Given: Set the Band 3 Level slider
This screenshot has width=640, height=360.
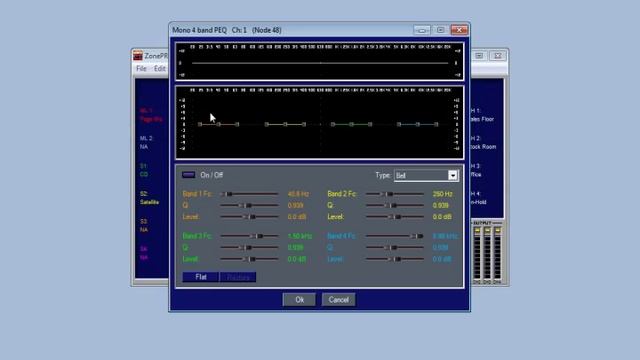Looking at the screenshot, I should [249, 259].
